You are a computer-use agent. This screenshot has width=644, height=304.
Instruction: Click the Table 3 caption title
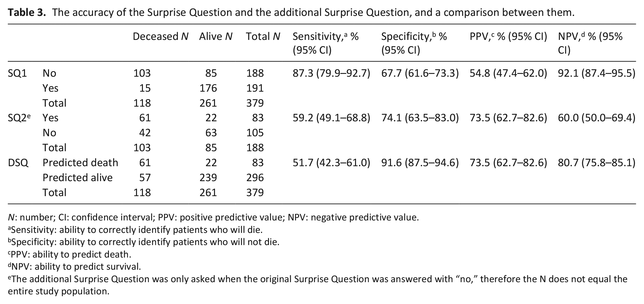click(291, 12)
